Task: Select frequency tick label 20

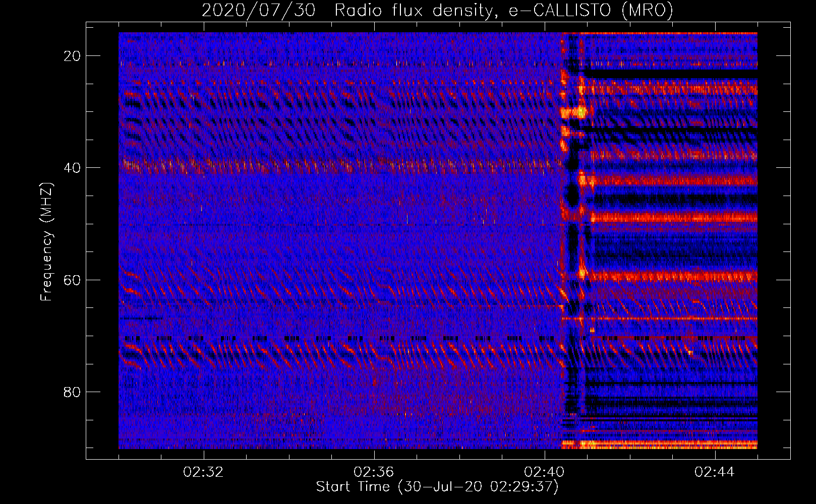Action: tap(72, 56)
